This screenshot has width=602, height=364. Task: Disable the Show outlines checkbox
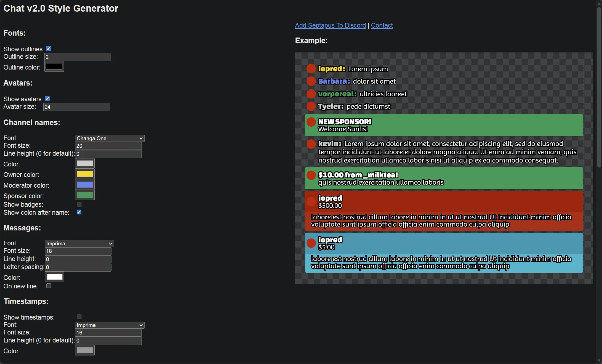point(48,48)
